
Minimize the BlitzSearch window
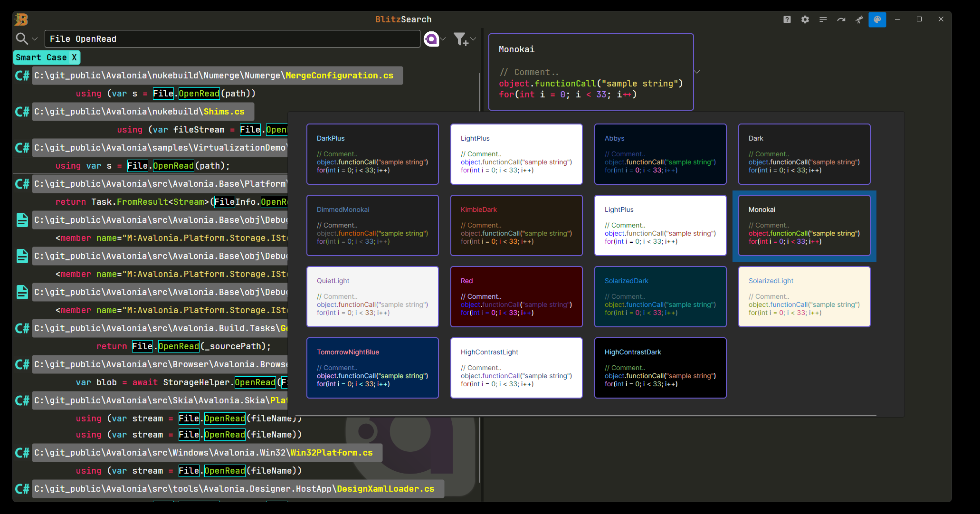click(897, 19)
